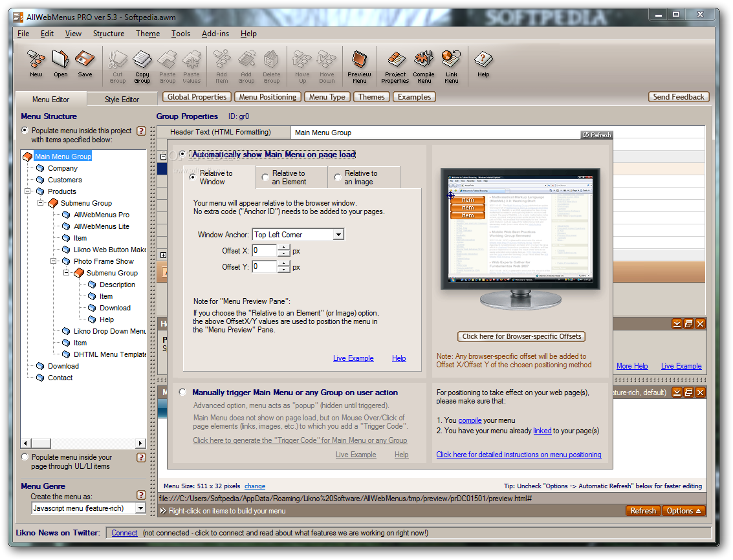The image size is (733, 560).
Task: Click the AllWebMenus application title bar icon
Action: point(18,17)
